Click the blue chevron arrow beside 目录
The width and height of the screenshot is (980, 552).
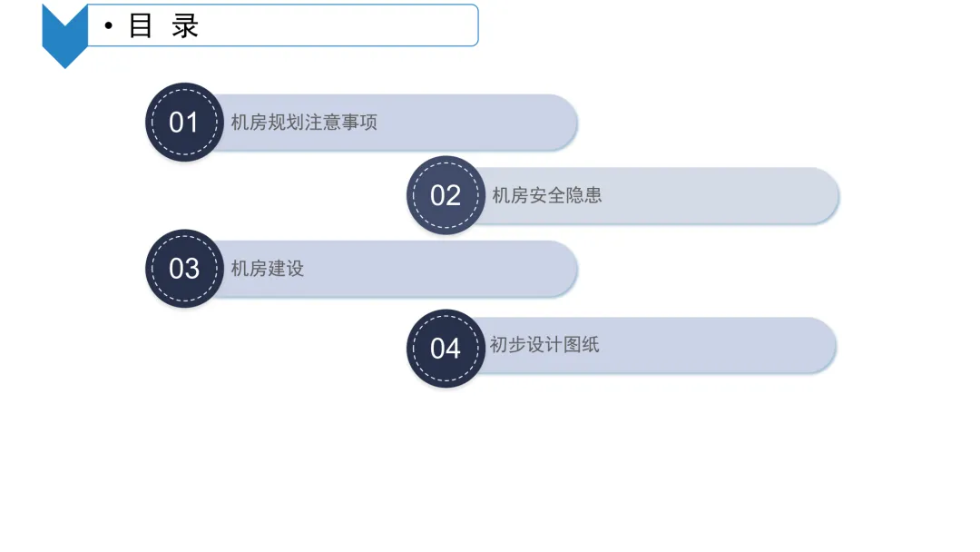64,35
